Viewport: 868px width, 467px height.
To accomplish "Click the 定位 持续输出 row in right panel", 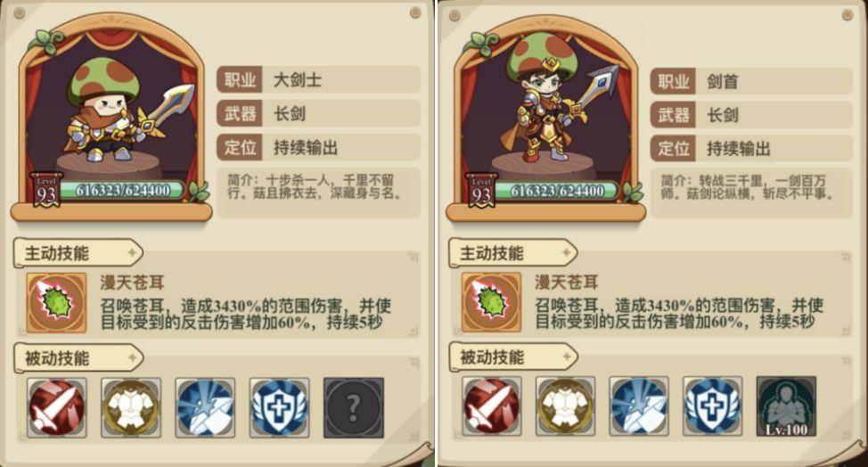I will tap(751, 149).
